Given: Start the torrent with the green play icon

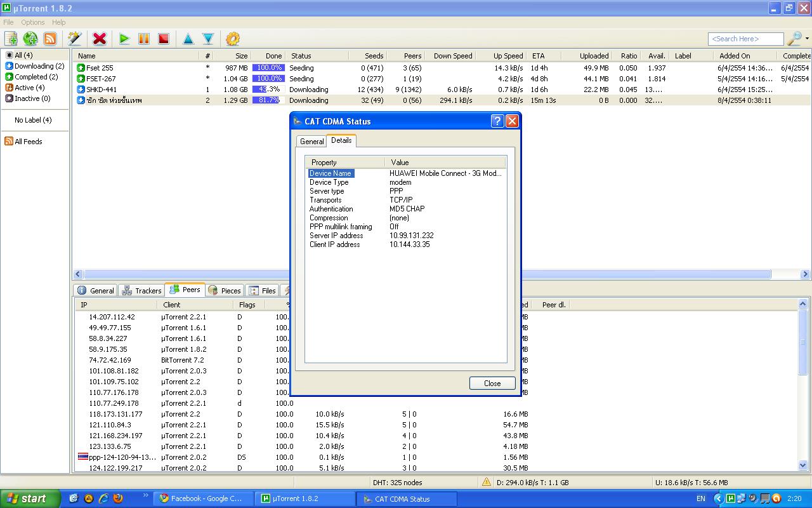Looking at the screenshot, I should coord(124,39).
